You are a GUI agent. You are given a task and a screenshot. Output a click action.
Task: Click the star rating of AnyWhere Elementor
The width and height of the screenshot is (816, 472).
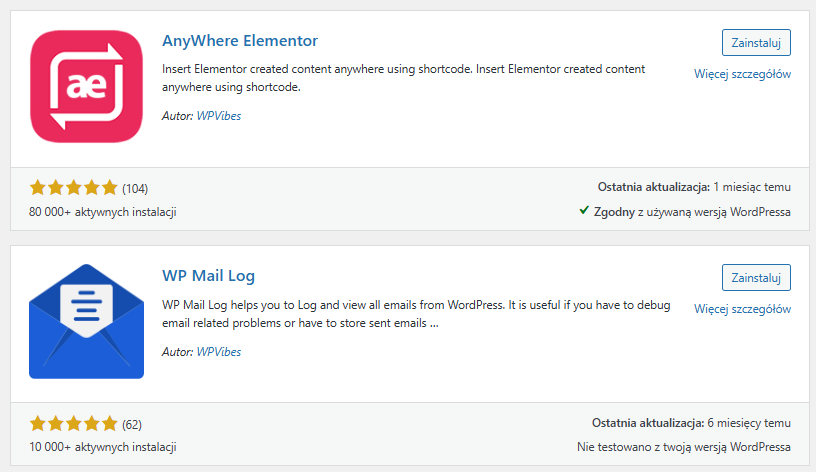(73, 188)
